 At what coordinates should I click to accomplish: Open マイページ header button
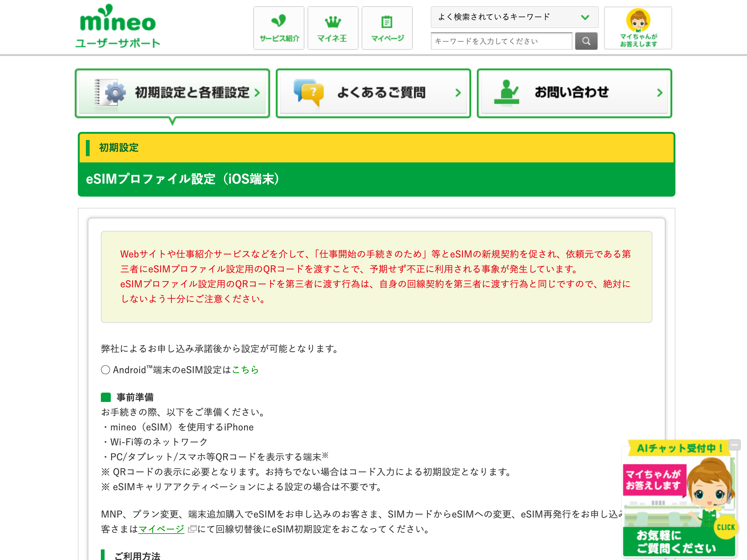click(x=387, y=28)
